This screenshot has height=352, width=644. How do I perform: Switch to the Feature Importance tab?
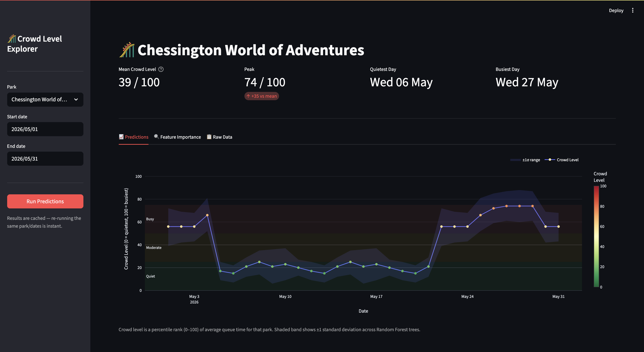click(178, 137)
